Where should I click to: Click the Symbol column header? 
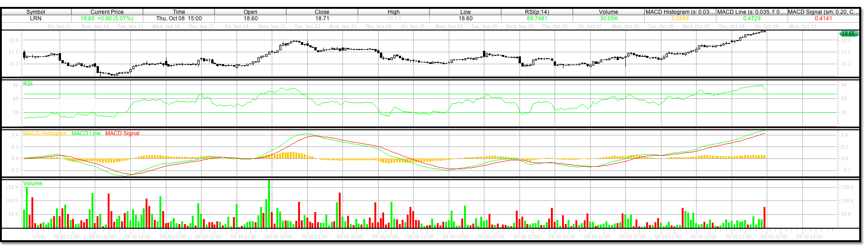tap(36, 12)
